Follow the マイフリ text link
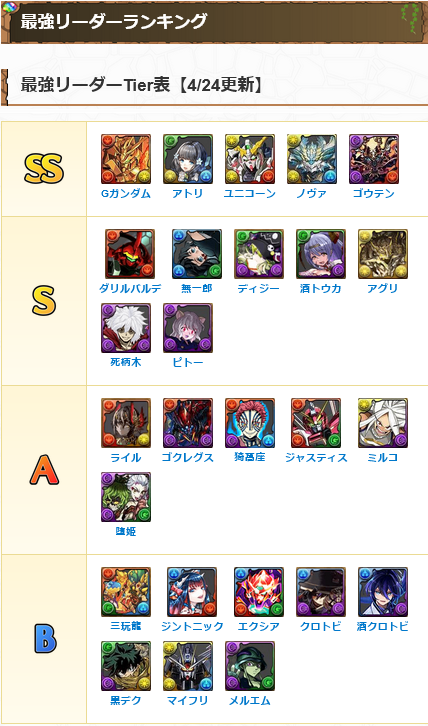 (x=188, y=701)
